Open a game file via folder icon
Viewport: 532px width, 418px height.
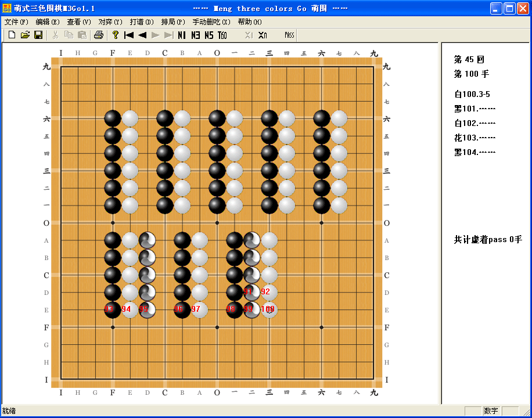[x=25, y=35]
